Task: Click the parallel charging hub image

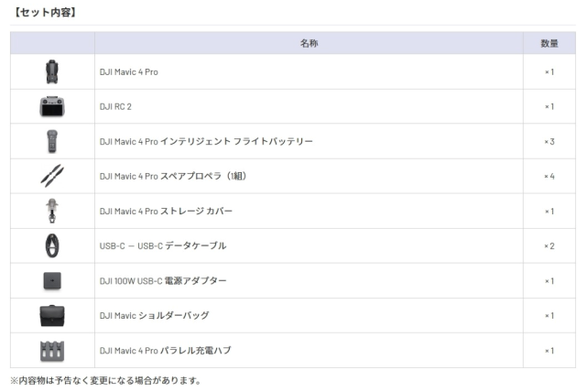Action: 51,350
